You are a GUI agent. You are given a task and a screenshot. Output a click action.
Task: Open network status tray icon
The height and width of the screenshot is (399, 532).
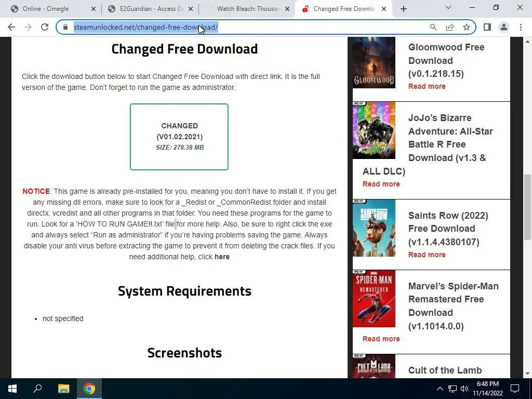[453, 389]
